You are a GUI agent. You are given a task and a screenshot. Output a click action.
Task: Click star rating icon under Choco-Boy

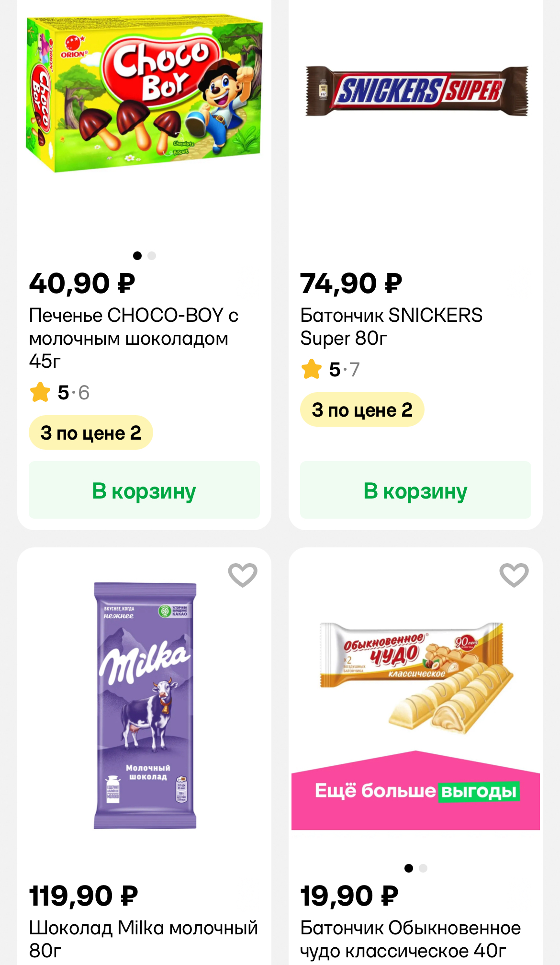tap(40, 392)
